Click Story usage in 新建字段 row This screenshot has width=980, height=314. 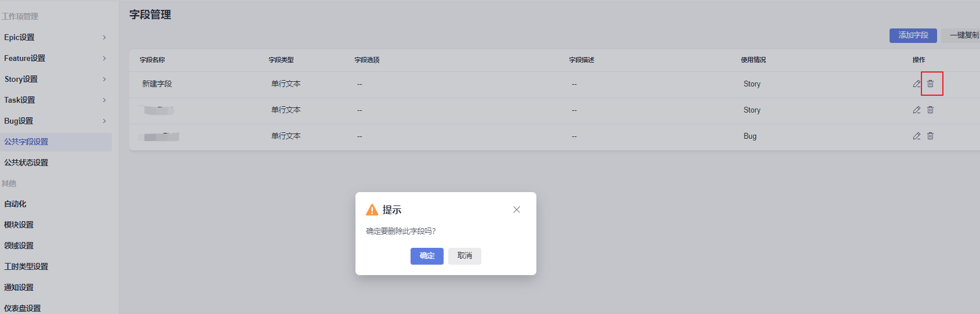click(752, 84)
